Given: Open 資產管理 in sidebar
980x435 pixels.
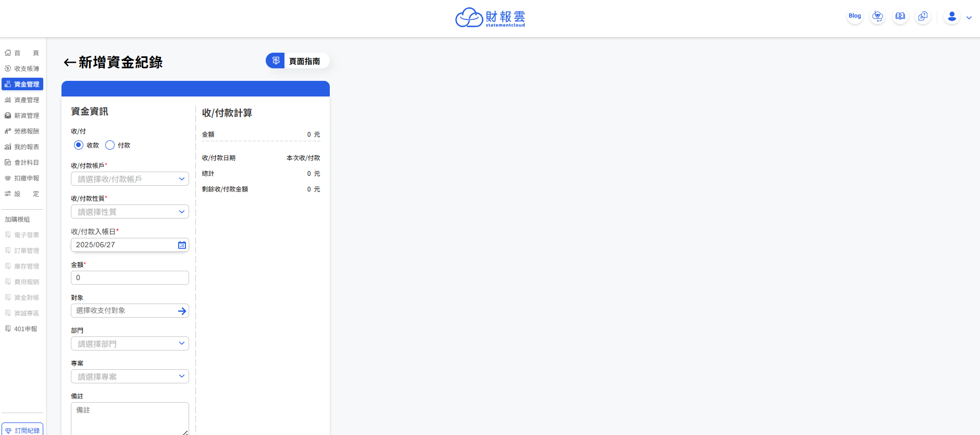Looking at the screenshot, I should 22,100.
